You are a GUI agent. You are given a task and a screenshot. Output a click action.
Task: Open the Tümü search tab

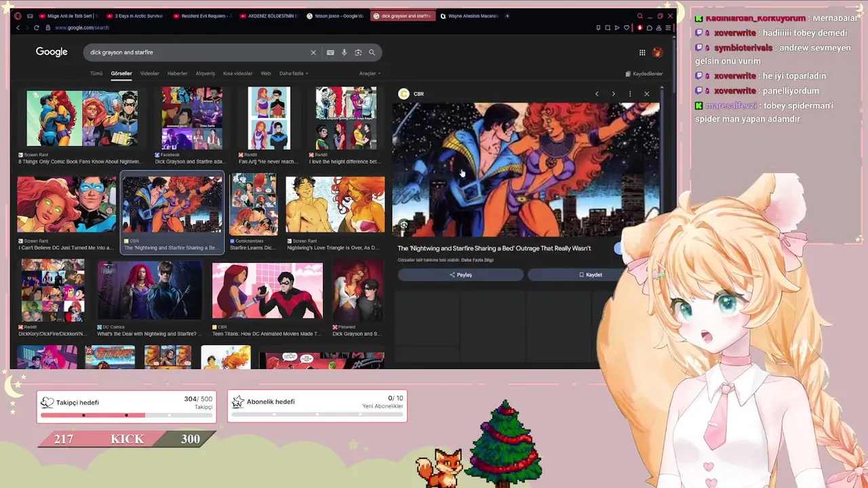pyautogui.click(x=96, y=73)
